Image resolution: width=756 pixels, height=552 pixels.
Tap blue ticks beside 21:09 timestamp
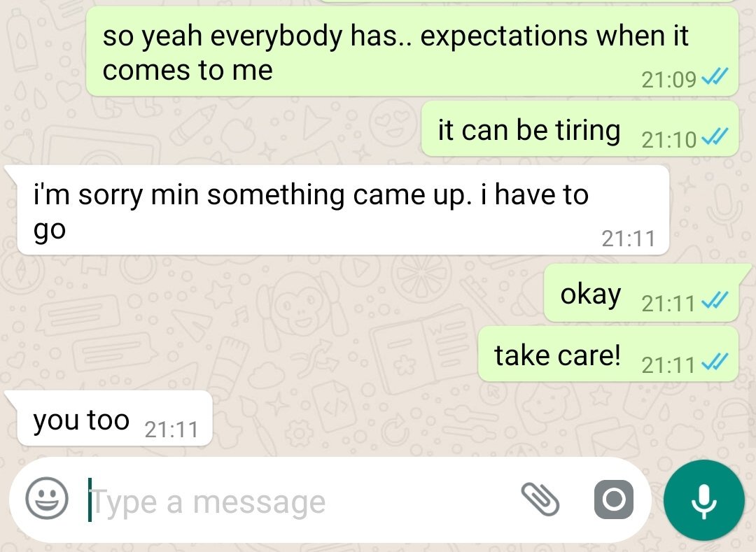pos(714,76)
